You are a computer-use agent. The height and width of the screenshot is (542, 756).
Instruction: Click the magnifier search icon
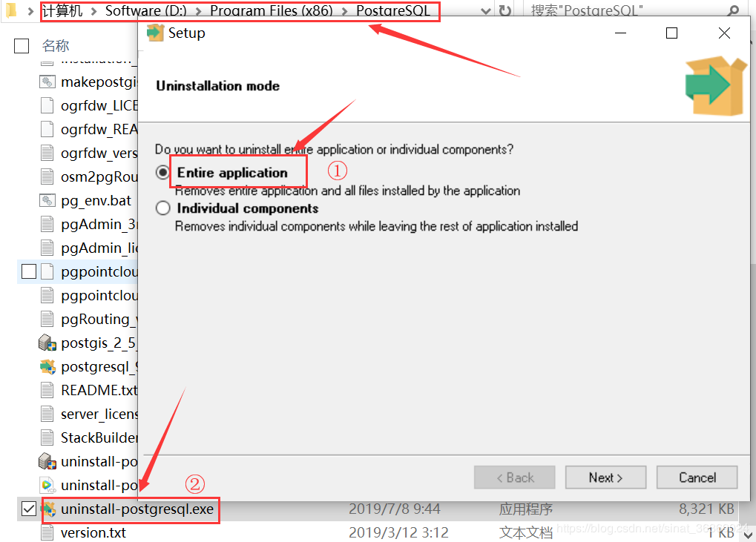point(734,10)
